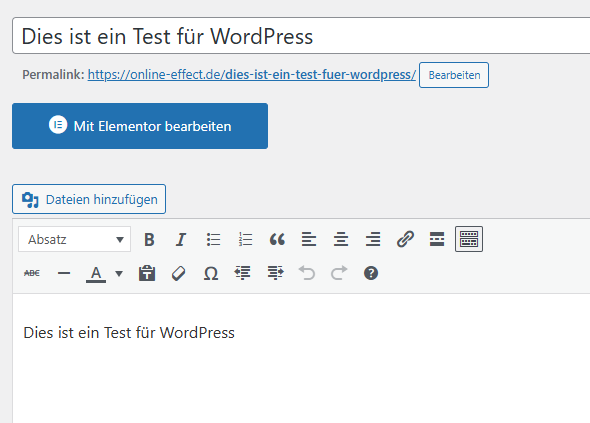This screenshot has height=423, width=590.
Task: Insert a numbered list
Action: coord(245,239)
